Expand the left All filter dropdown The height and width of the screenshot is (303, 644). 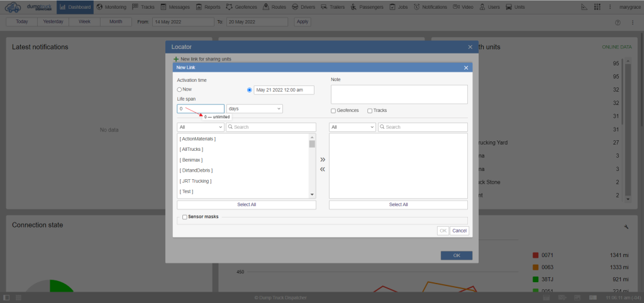pyautogui.click(x=200, y=127)
